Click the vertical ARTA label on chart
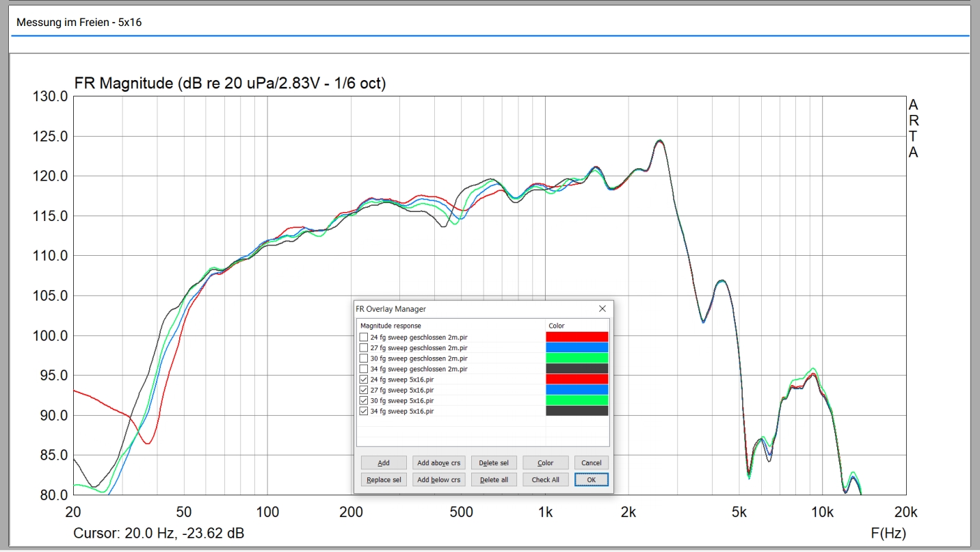 click(x=913, y=129)
